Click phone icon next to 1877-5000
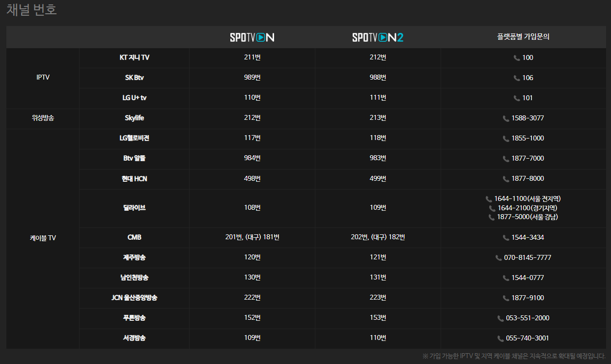This screenshot has width=611, height=364. pyautogui.click(x=492, y=217)
